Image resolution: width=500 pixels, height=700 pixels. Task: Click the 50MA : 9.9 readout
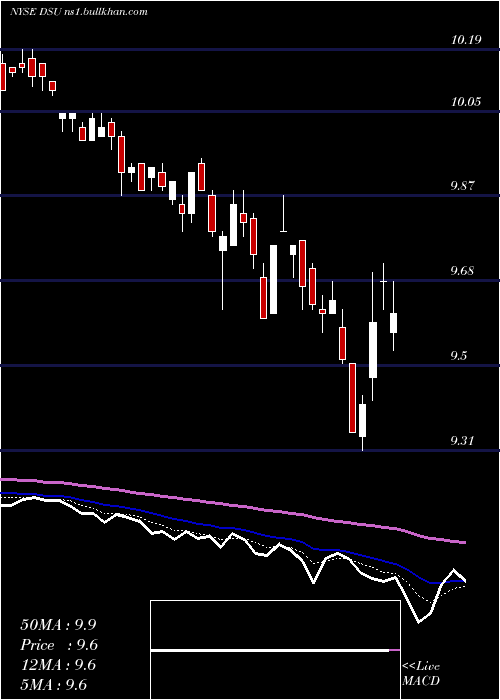coord(58,625)
